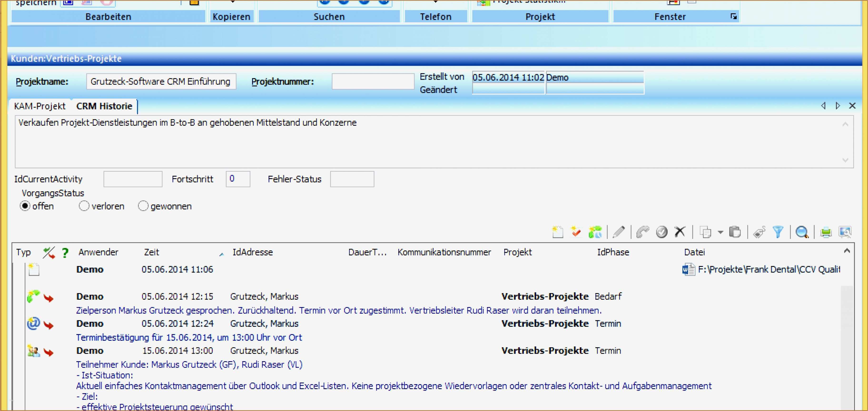Open the CRM Historie tab
The height and width of the screenshot is (411, 868).
click(x=104, y=106)
